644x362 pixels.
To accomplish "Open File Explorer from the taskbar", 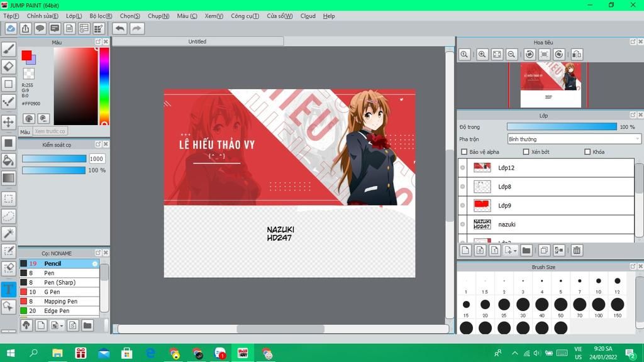I will pos(57,353).
